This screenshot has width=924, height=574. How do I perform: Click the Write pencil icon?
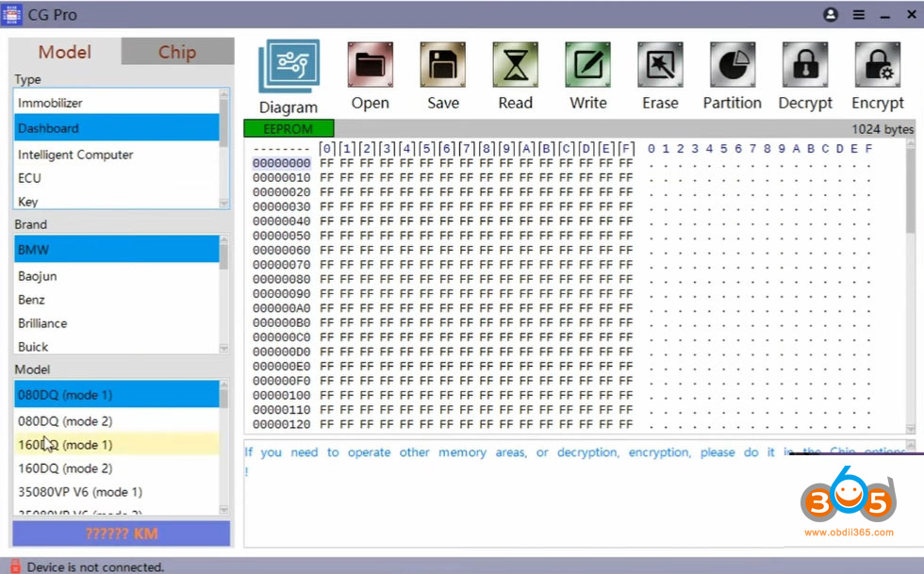587,66
